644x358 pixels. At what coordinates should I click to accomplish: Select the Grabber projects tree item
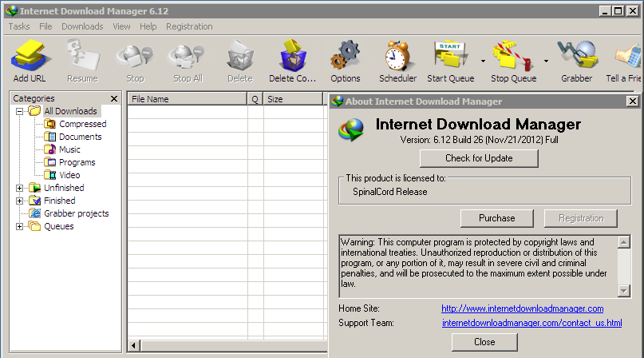tap(77, 213)
